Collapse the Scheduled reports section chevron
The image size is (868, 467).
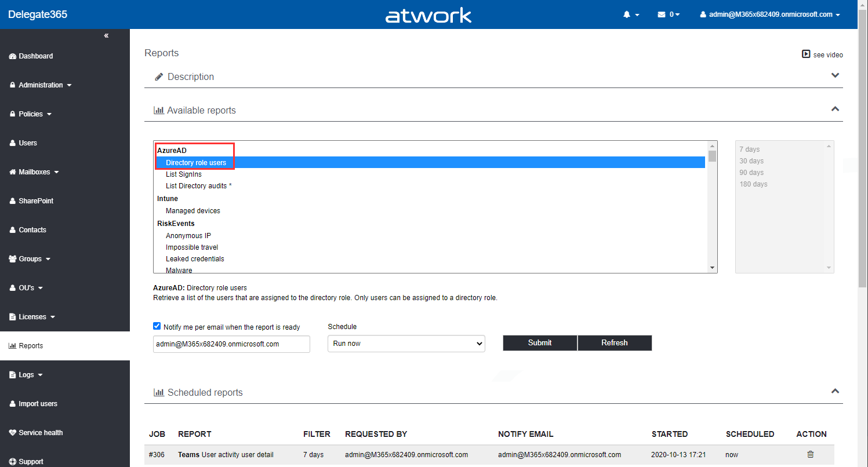pyautogui.click(x=836, y=391)
